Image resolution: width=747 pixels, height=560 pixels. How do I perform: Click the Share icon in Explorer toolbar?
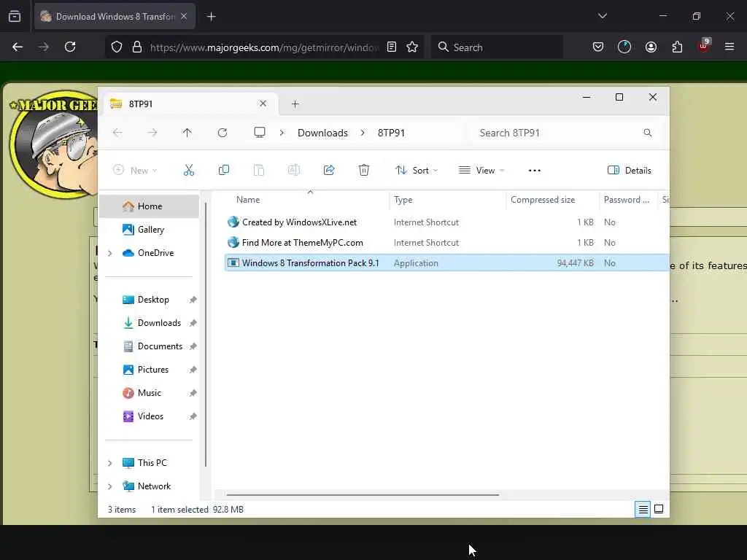[x=329, y=170]
